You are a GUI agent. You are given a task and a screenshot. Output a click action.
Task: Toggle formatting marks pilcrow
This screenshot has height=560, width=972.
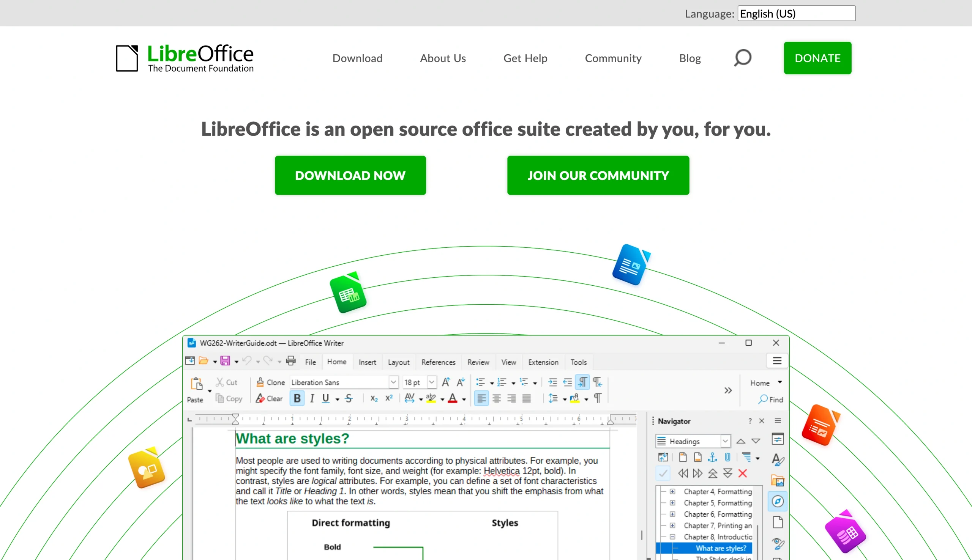pos(598,398)
